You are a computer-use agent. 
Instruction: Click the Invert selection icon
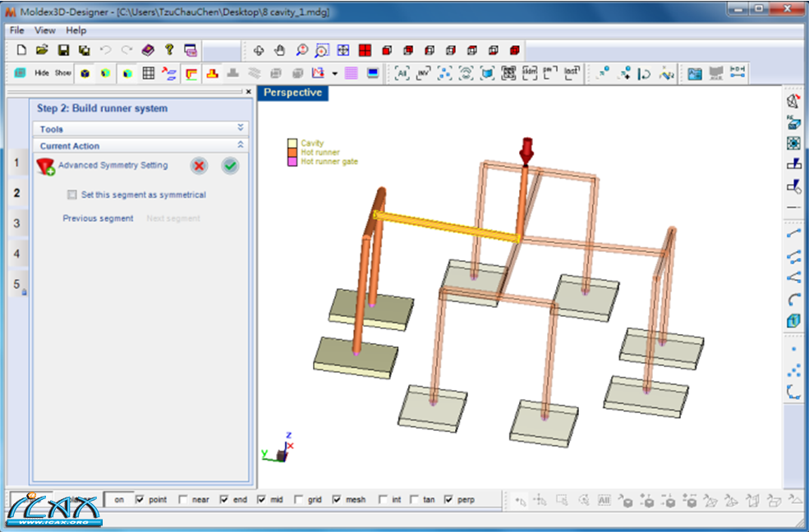424,74
